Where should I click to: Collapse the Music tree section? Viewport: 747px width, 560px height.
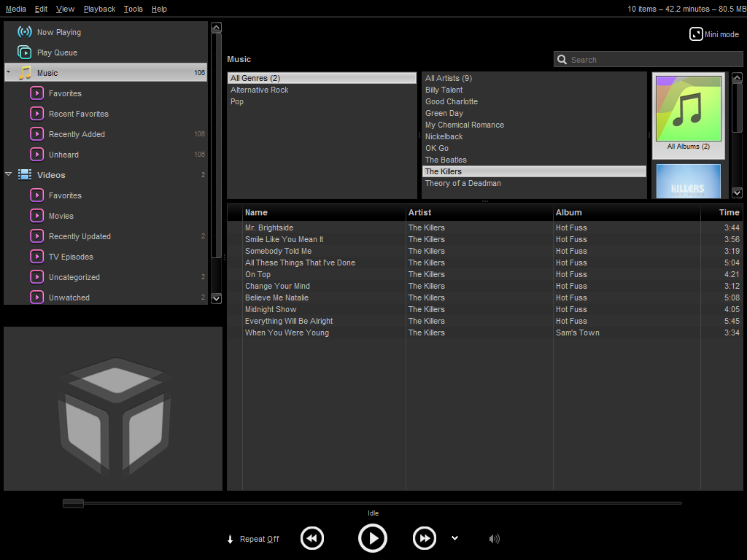(9, 72)
